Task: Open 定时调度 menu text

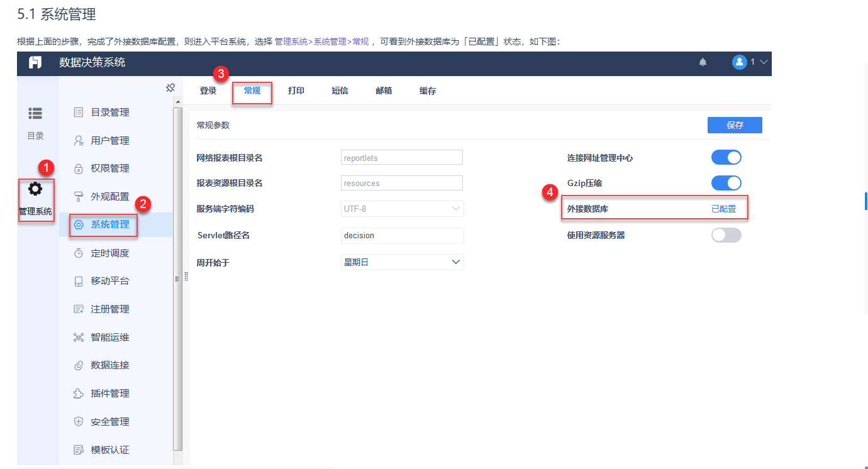Action: [x=110, y=253]
